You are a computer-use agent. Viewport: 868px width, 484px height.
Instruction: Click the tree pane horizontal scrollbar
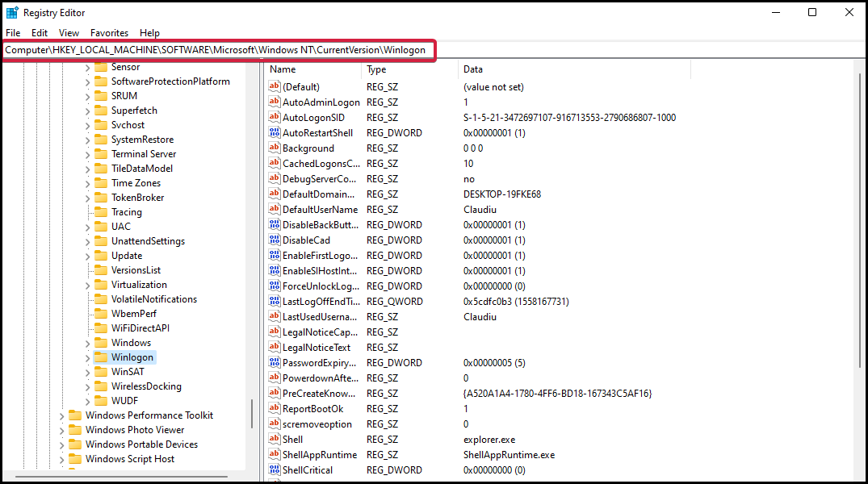pyautogui.click(x=121, y=476)
